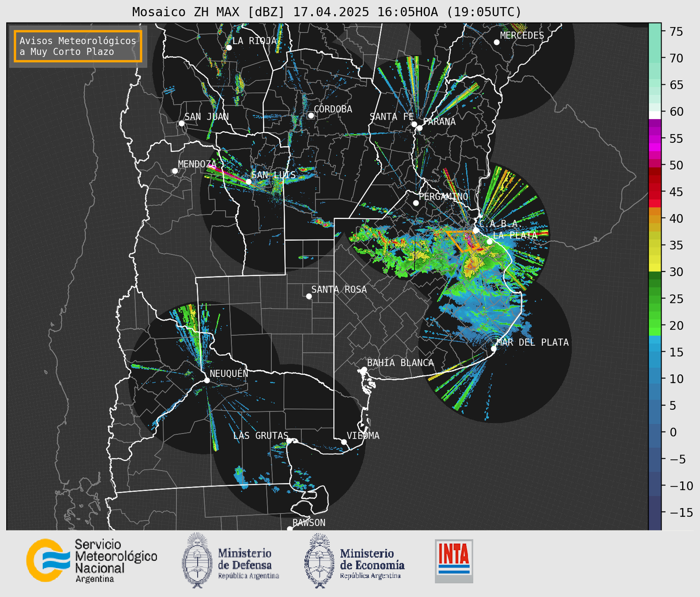Image resolution: width=700 pixels, height=597 pixels.
Task: Click the MERCEDES city label
Action: (522, 35)
